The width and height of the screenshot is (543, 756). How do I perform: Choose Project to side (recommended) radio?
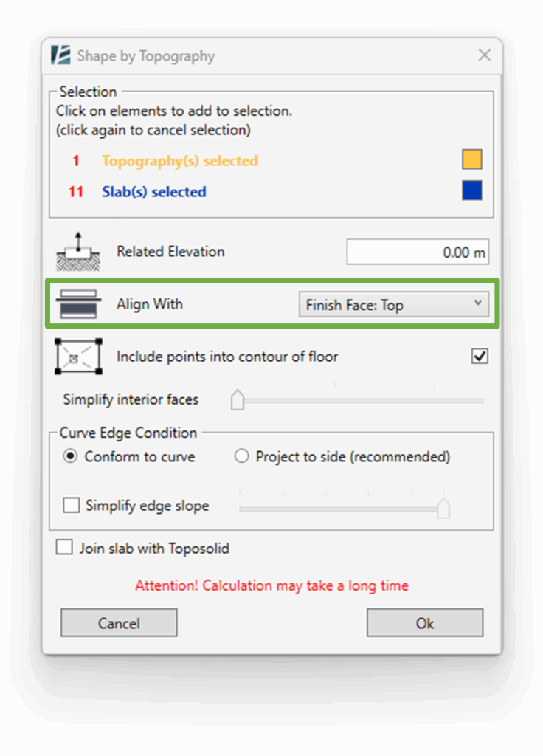point(241,456)
